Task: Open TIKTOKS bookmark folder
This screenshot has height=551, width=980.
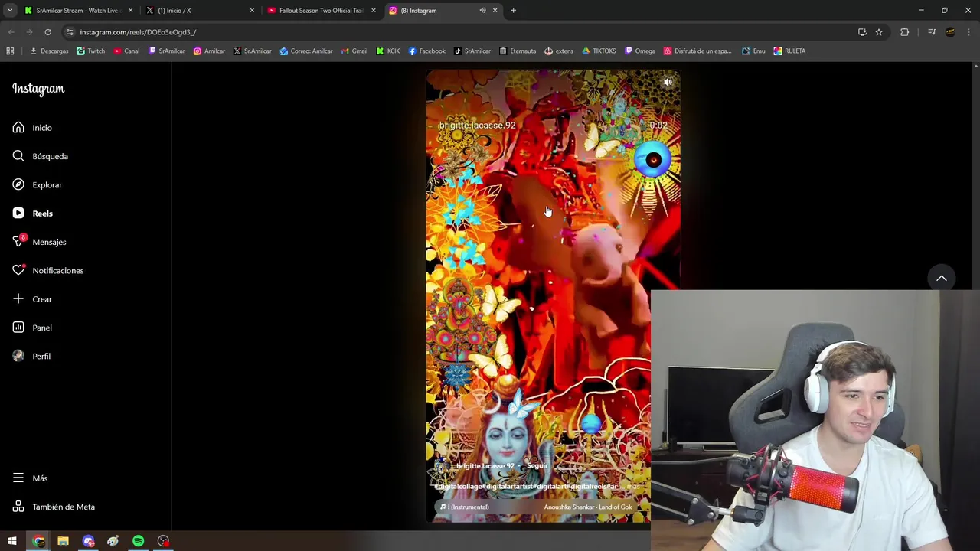Action: point(599,51)
